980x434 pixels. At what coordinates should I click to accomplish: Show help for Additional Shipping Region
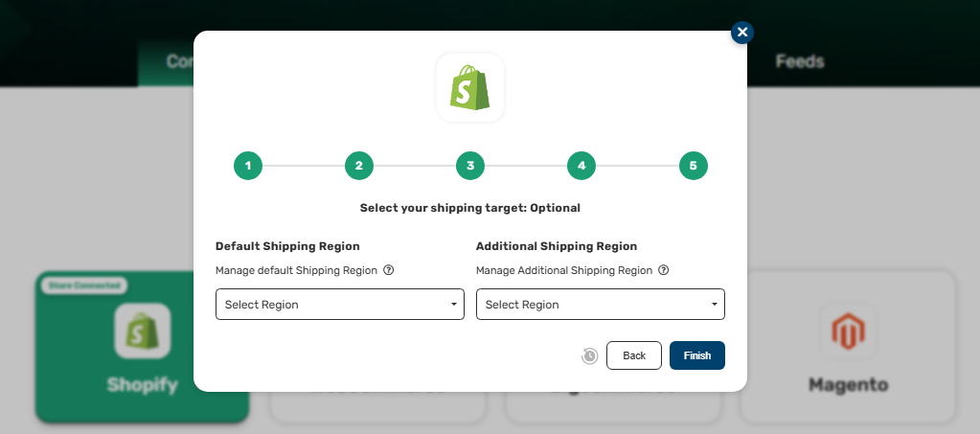(x=664, y=270)
